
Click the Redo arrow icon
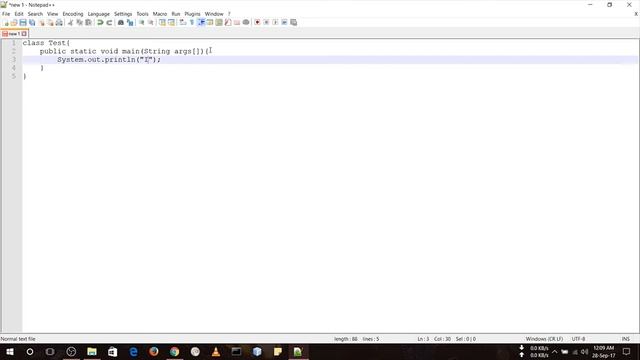coord(109,22)
